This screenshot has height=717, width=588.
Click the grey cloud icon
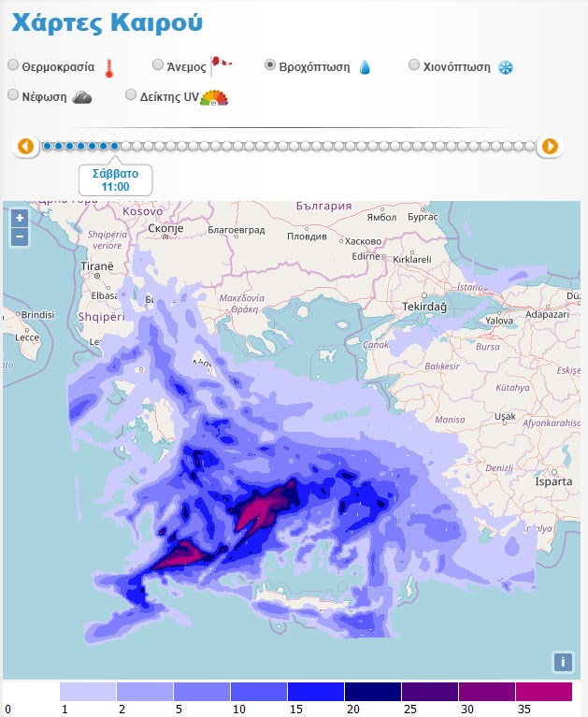point(82,97)
